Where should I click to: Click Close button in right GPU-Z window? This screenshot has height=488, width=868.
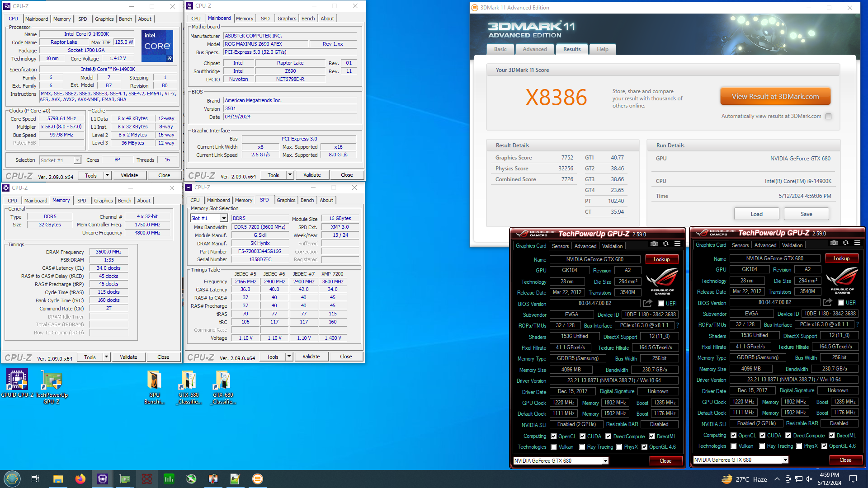(x=845, y=460)
